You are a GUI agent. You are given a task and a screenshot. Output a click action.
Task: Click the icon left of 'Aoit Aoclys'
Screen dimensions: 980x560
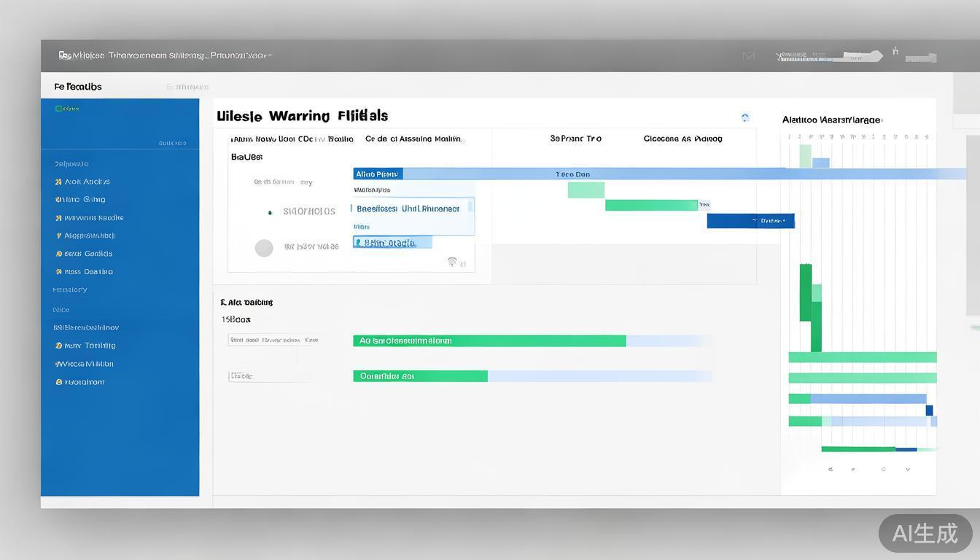(58, 182)
